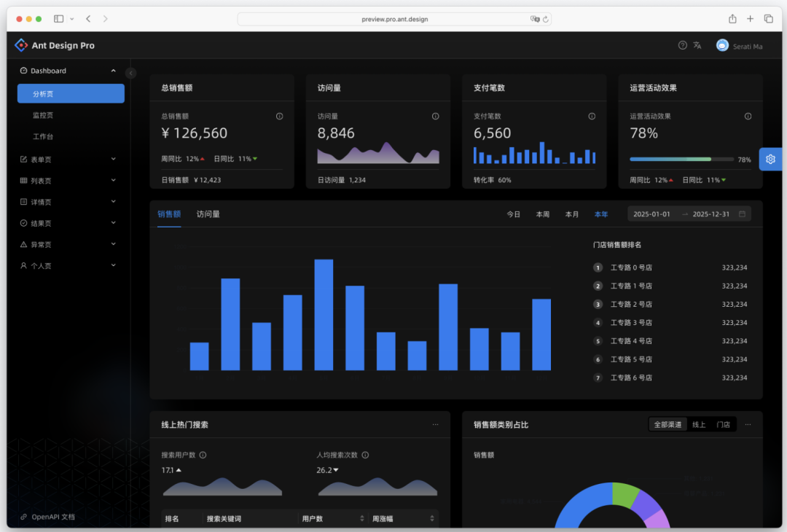Click the 支付笔数 mini bar chart
The height and width of the screenshot is (532, 787).
534,152
